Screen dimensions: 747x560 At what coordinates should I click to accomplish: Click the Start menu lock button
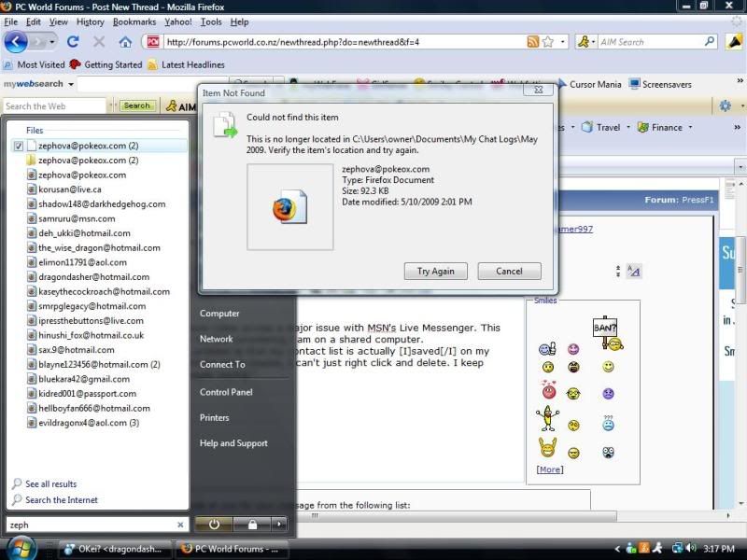pyautogui.click(x=252, y=525)
